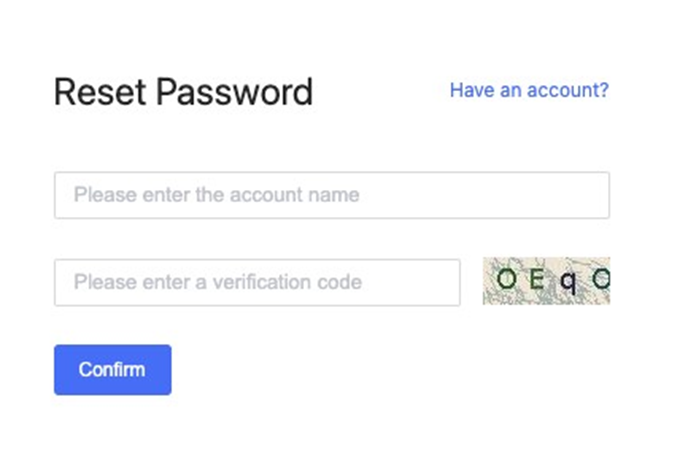Submit the reset form with Confirm

tap(112, 369)
